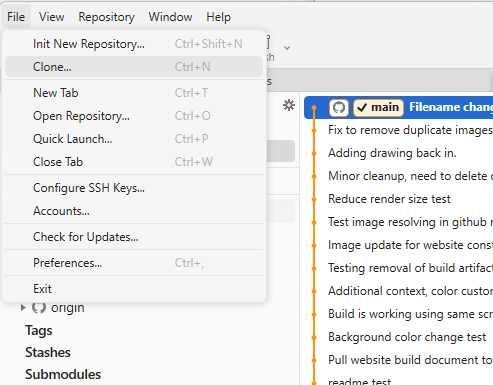This screenshot has width=493, height=385.
Task: Click graph node of 'Adding drawing back in.'
Action: pyautogui.click(x=314, y=153)
